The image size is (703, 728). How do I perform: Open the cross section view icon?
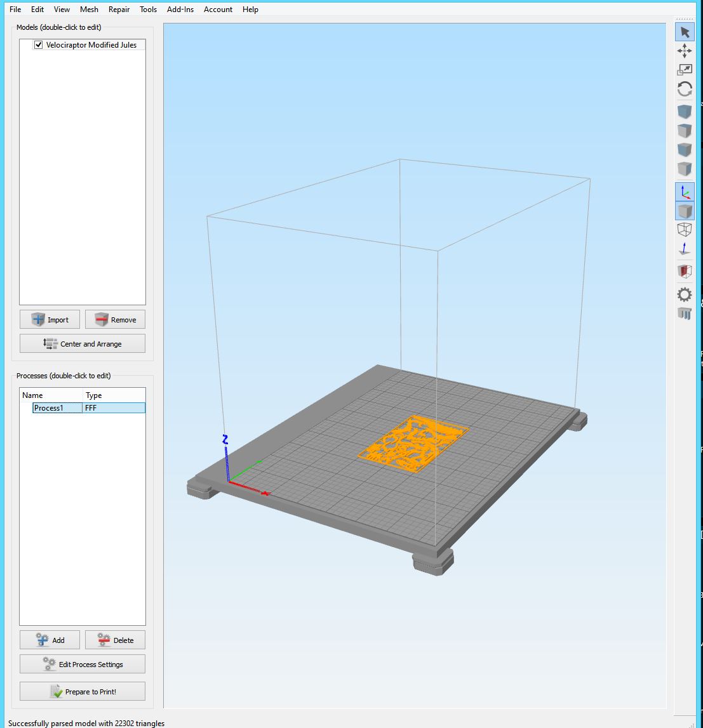point(685,272)
